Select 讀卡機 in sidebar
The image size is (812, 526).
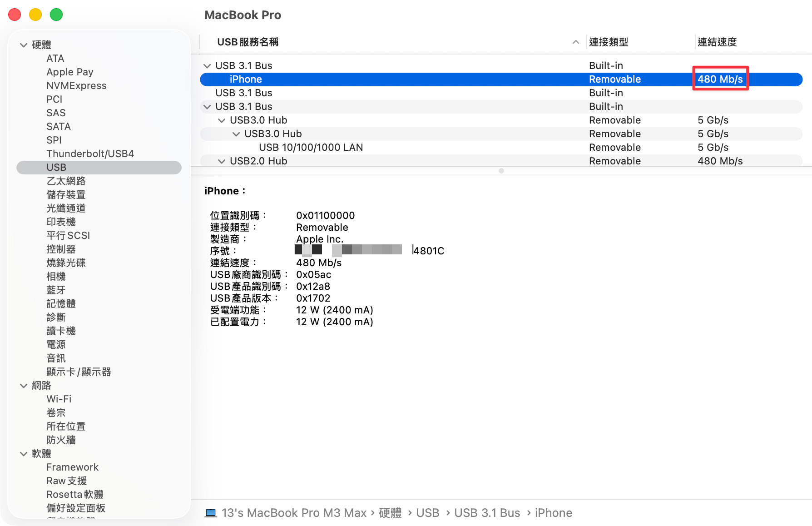point(61,331)
